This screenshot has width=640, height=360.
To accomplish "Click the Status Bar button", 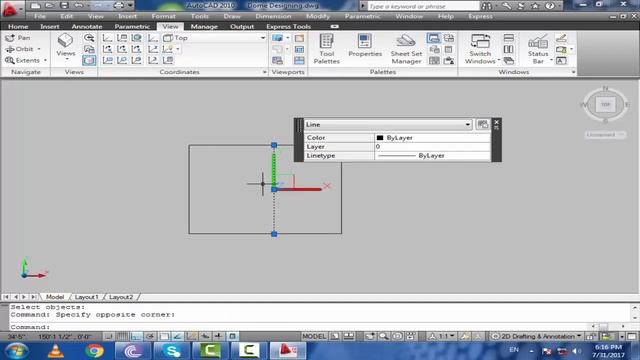I will [x=538, y=49].
